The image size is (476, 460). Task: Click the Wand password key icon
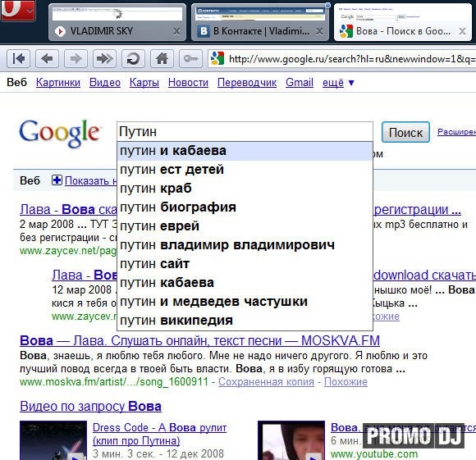[190, 58]
